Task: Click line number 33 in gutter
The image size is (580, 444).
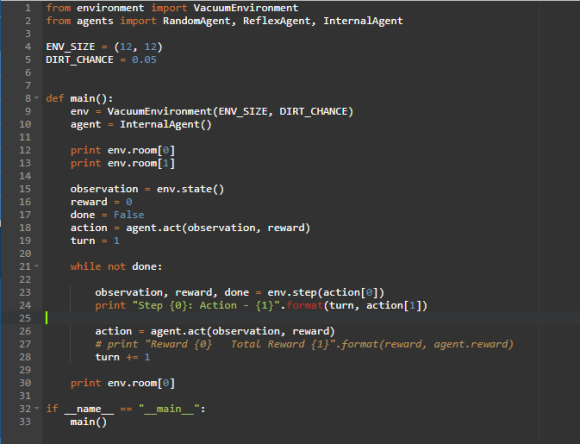Action: tap(25, 422)
